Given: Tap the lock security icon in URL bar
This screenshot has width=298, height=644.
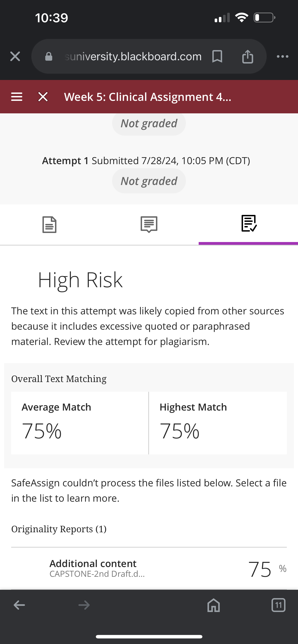Looking at the screenshot, I should [49, 57].
